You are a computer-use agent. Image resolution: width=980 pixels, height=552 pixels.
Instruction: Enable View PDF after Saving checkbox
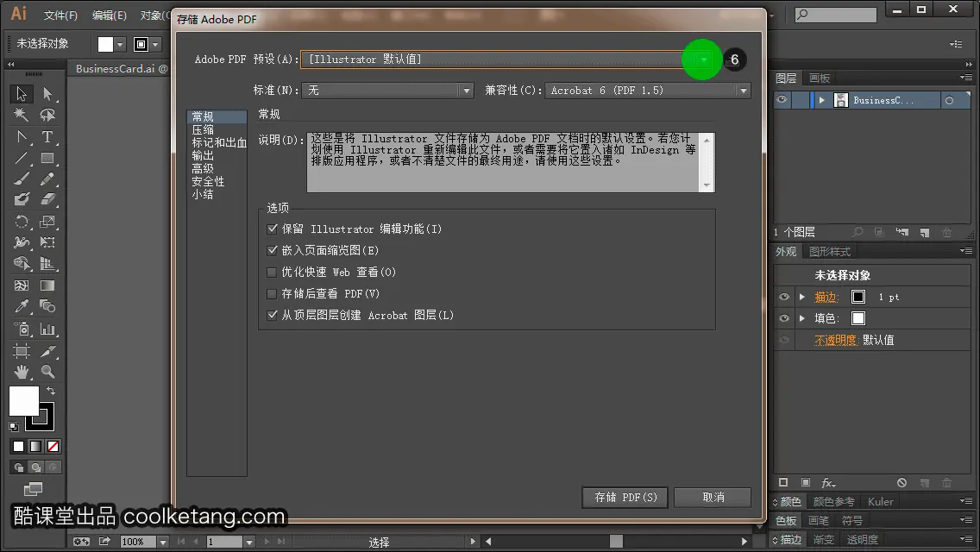coord(272,293)
